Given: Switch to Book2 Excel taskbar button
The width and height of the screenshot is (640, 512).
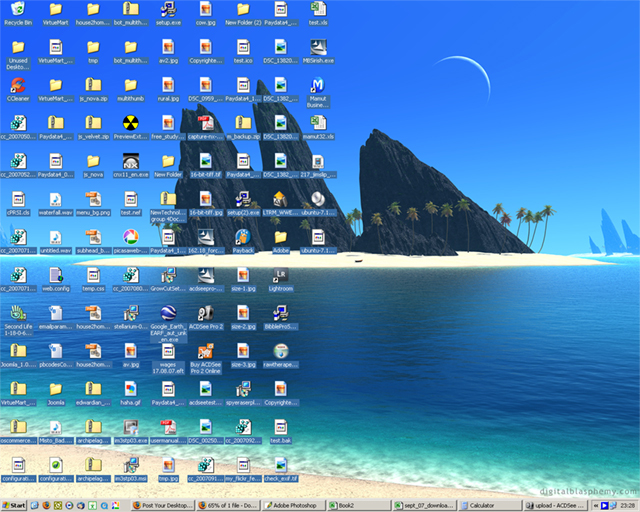Looking at the screenshot, I should (359, 505).
